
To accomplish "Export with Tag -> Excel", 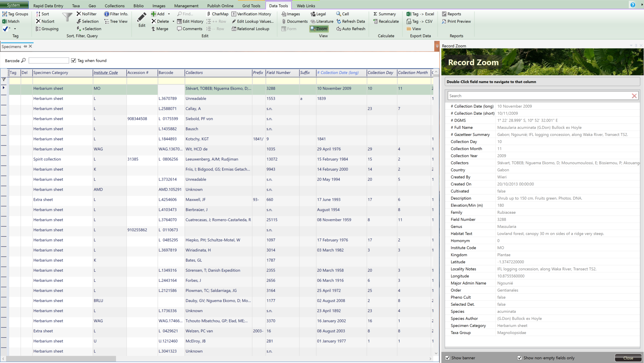I will point(420,14).
